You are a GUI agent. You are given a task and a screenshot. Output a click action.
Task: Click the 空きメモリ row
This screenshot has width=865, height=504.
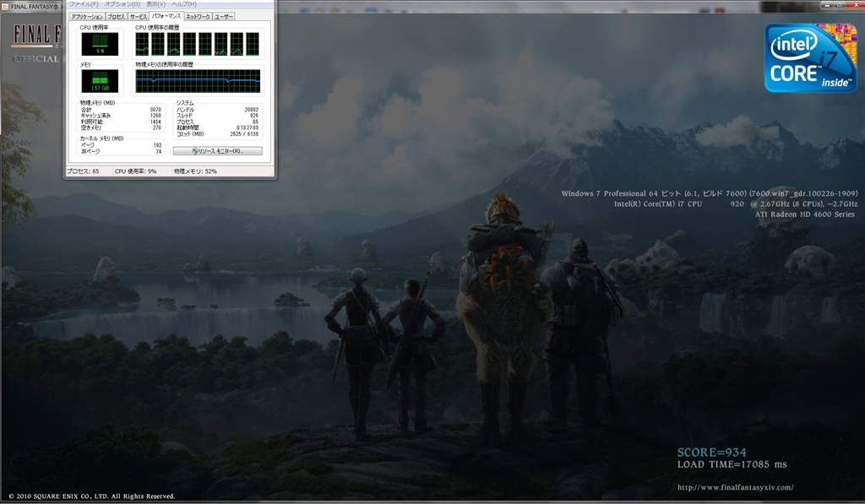point(121,128)
